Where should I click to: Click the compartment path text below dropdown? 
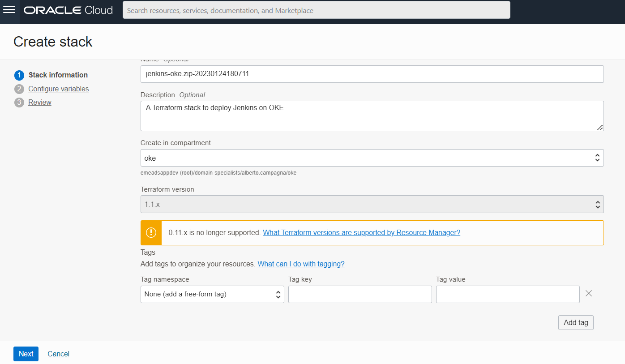(218, 173)
